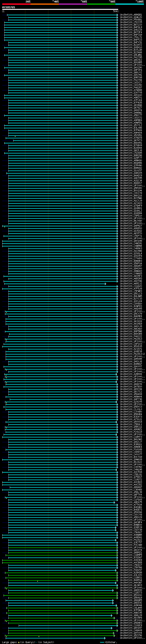
Task: Select hit label UniRef100_Q0DK10
Action: pyautogui.click(x=131, y=48)
